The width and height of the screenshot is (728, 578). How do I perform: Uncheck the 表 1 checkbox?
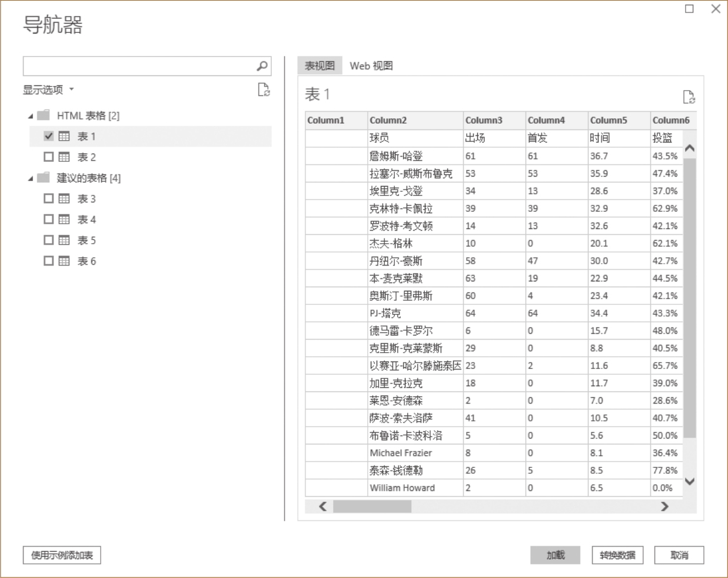coord(49,136)
